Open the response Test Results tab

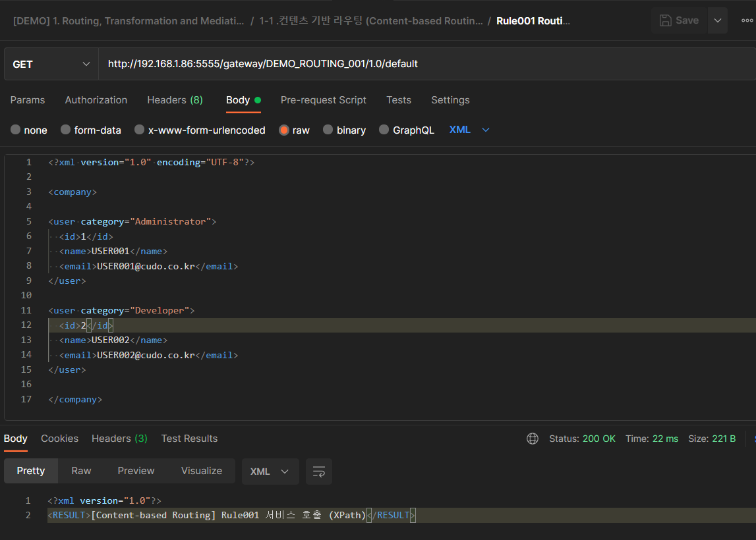189,439
